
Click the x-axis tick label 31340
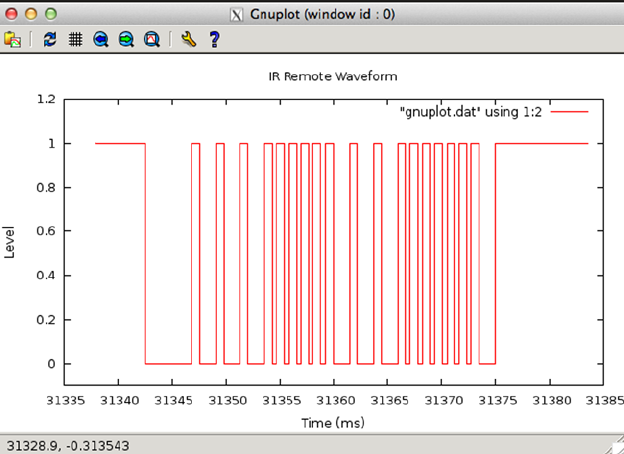119,400
